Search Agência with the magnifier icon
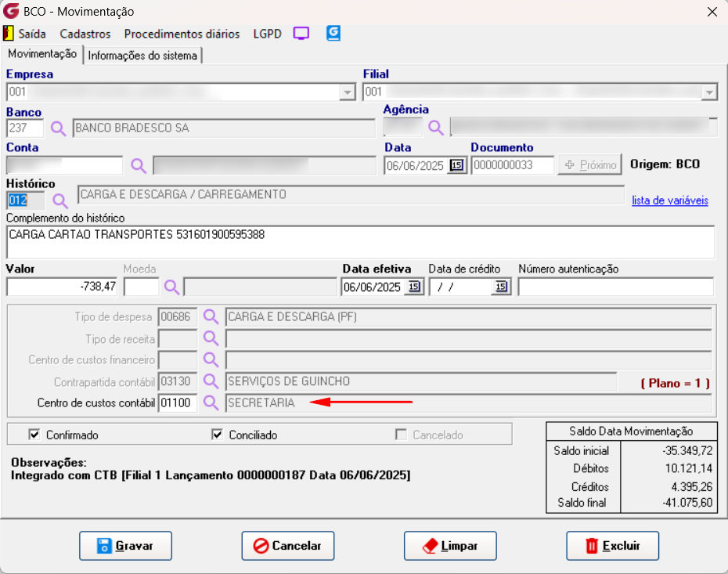This screenshot has height=574, width=728. [x=435, y=127]
